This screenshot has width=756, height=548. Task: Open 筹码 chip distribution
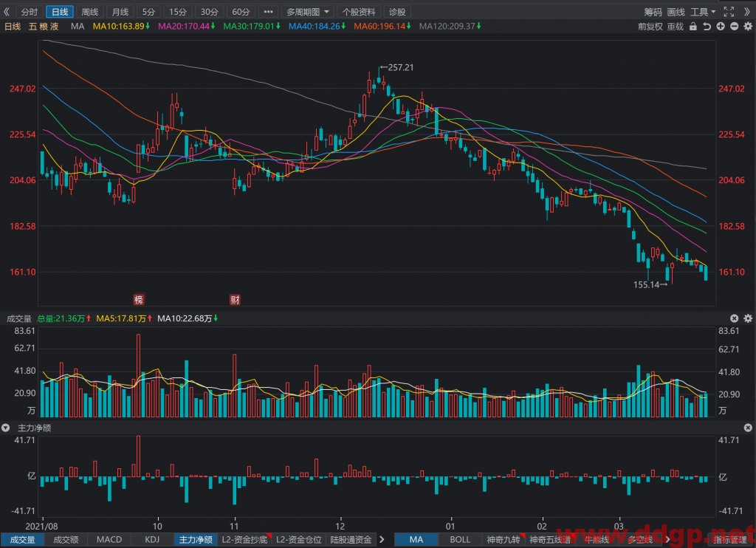653,12
